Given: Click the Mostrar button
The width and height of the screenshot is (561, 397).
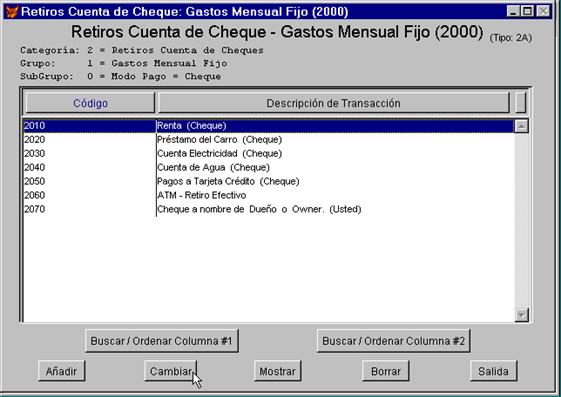Looking at the screenshot, I should (x=278, y=371).
